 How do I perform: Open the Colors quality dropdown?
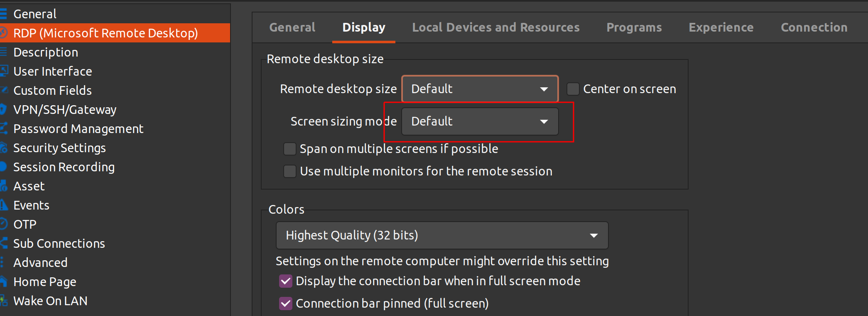pos(442,235)
